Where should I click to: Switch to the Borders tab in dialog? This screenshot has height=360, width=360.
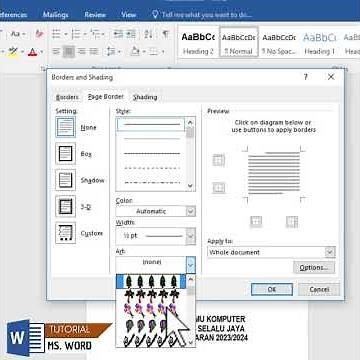tap(67, 97)
